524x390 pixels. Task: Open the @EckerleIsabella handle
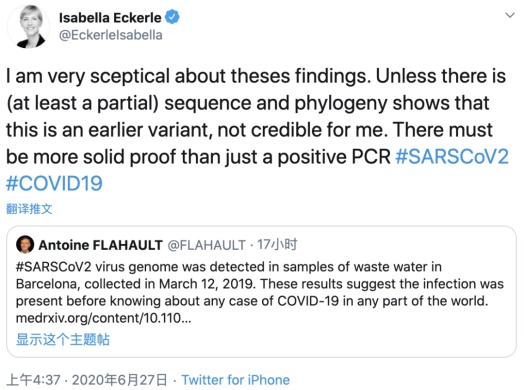click(x=111, y=35)
